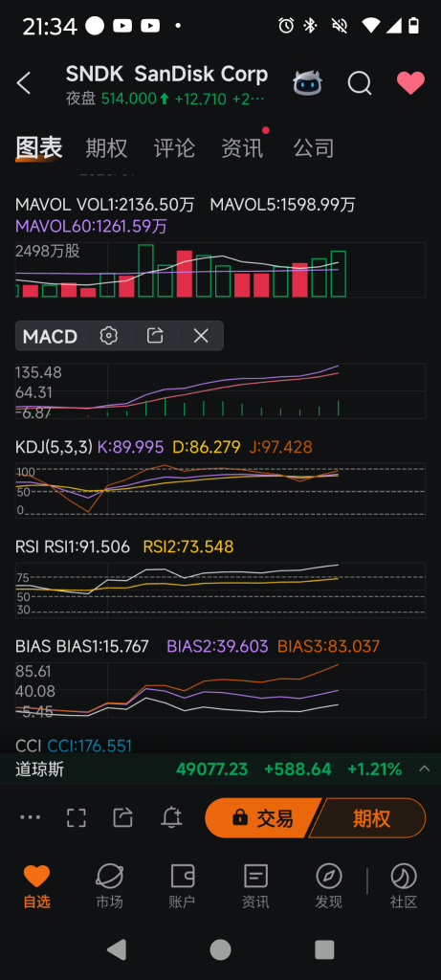Toggle the pink heart favorite icon

410,83
